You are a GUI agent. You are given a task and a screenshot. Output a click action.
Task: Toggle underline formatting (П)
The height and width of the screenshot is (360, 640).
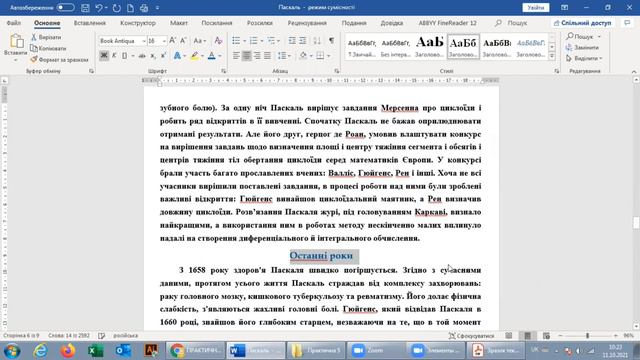point(124,56)
